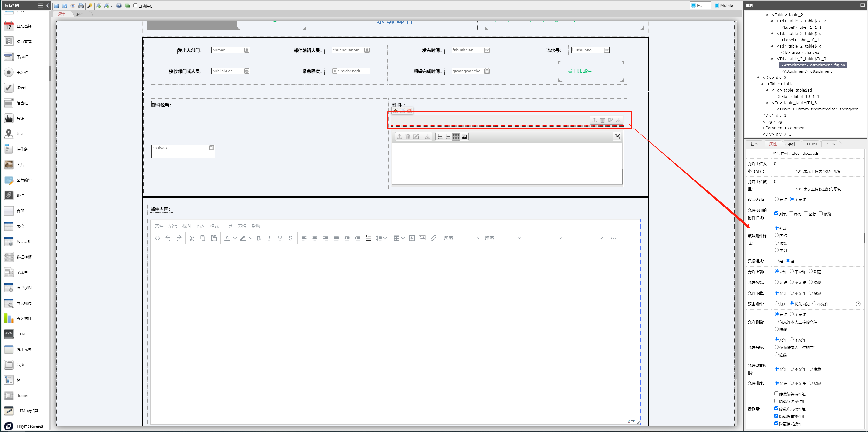The image size is (868, 432).
Task: Click the attachment expand-window icon
Action: [617, 136]
